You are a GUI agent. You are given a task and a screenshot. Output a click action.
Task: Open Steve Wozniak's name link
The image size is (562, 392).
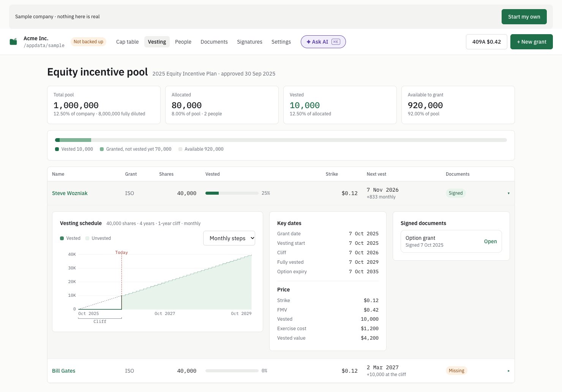point(69,193)
